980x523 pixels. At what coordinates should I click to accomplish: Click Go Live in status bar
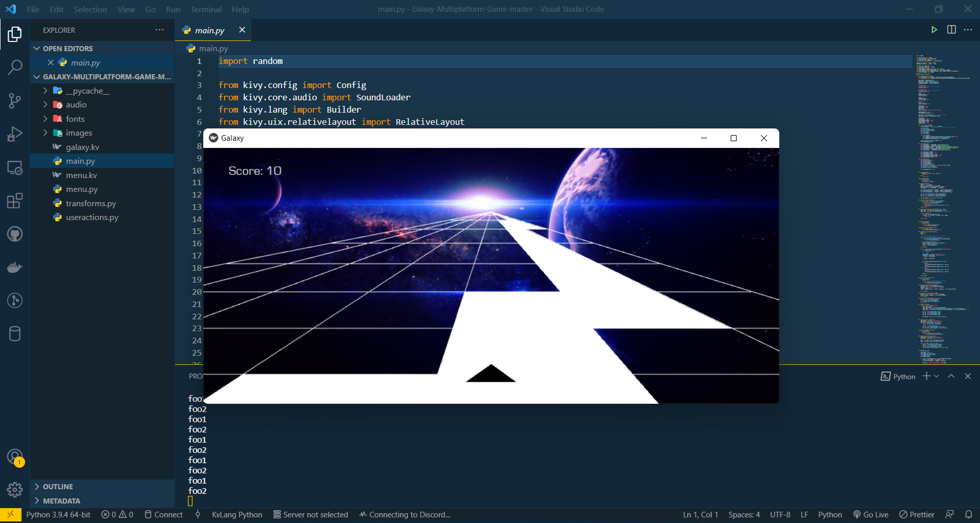(x=870, y=514)
